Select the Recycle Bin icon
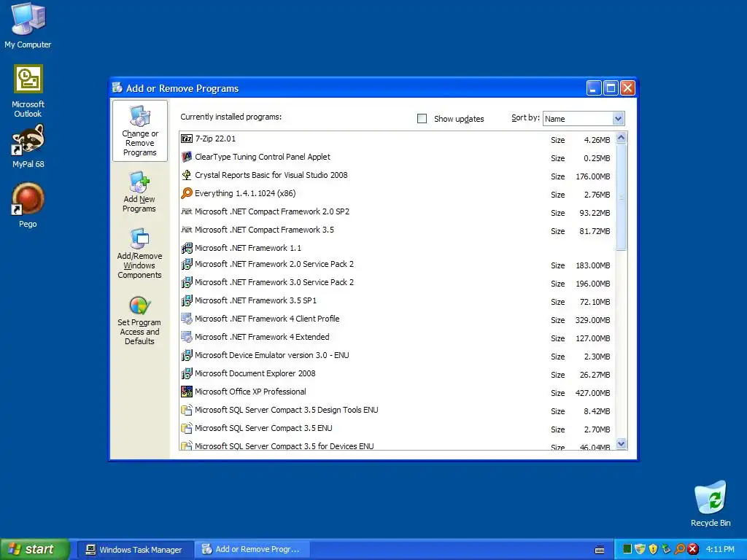This screenshot has width=747, height=560. pyautogui.click(x=711, y=504)
